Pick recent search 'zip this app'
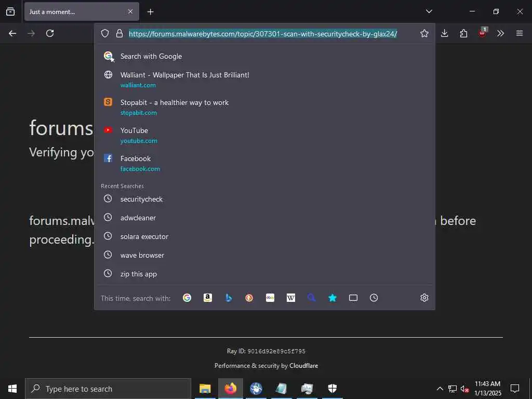The image size is (532, 399). coord(264,274)
